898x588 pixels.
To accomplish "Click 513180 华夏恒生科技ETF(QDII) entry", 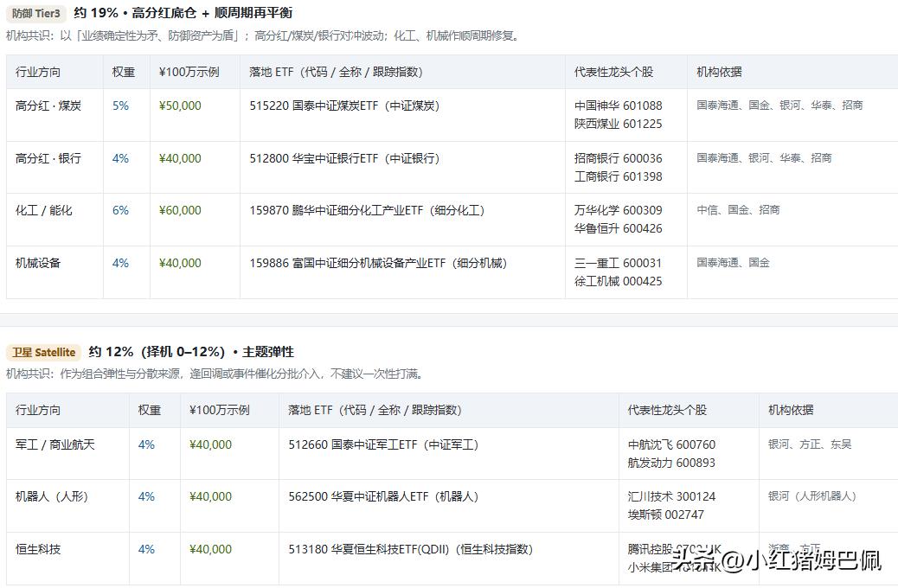I will 411,550.
